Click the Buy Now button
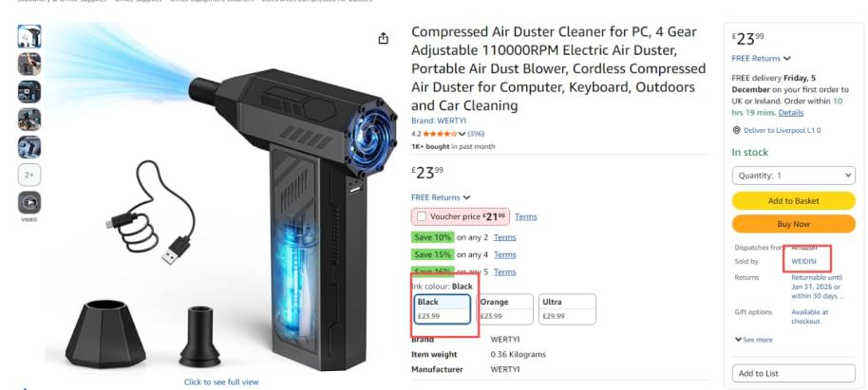 coord(793,224)
